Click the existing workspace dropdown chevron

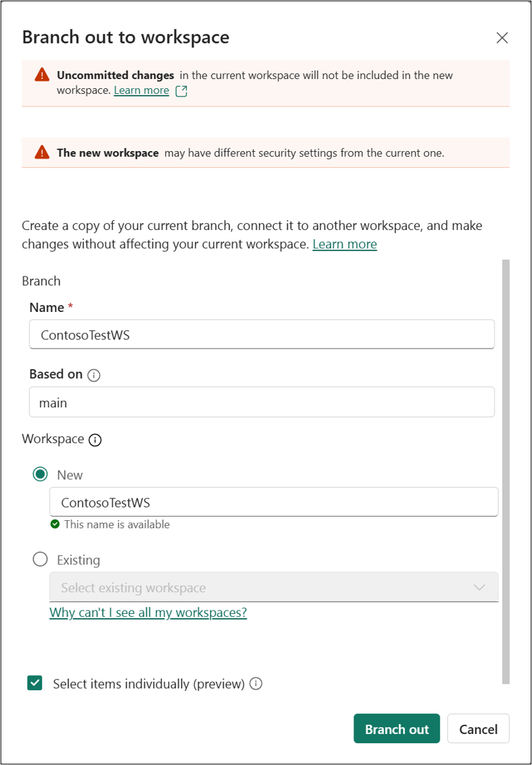(x=479, y=587)
